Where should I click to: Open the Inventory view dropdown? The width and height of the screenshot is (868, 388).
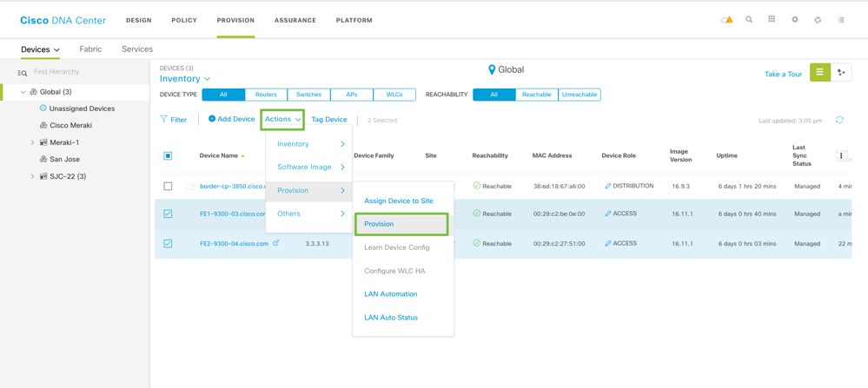(185, 79)
